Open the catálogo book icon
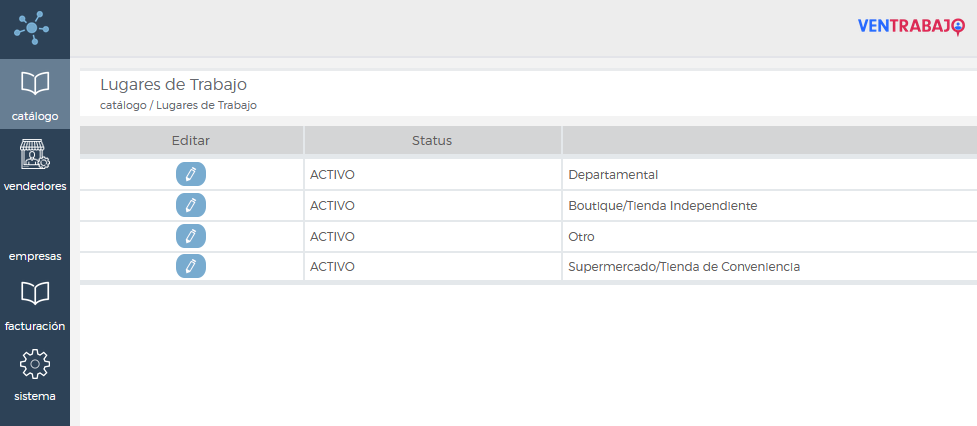The height and width of the screenshot is (426, 977). tap(35, 83)
